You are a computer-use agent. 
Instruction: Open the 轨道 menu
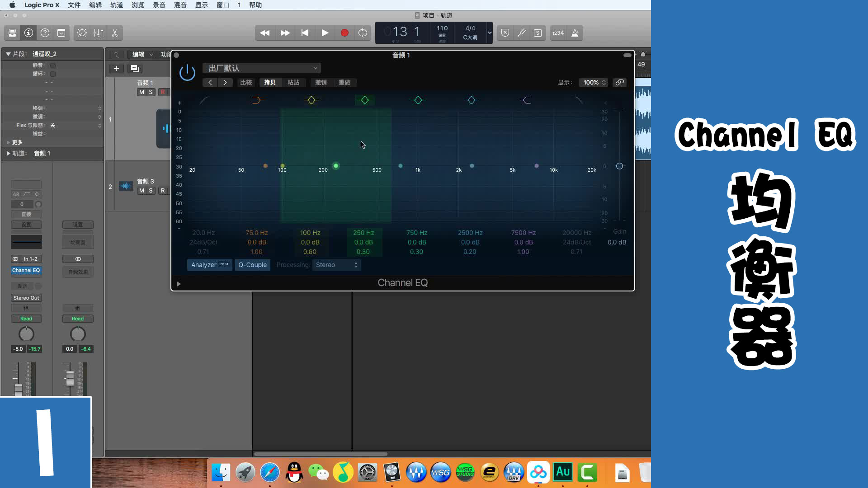[x=117, y=5]
